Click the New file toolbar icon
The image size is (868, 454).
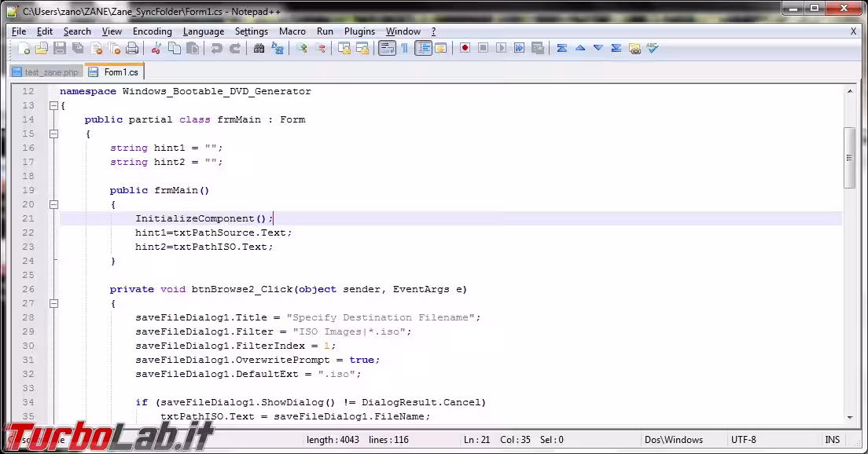(x=24, y=49)
